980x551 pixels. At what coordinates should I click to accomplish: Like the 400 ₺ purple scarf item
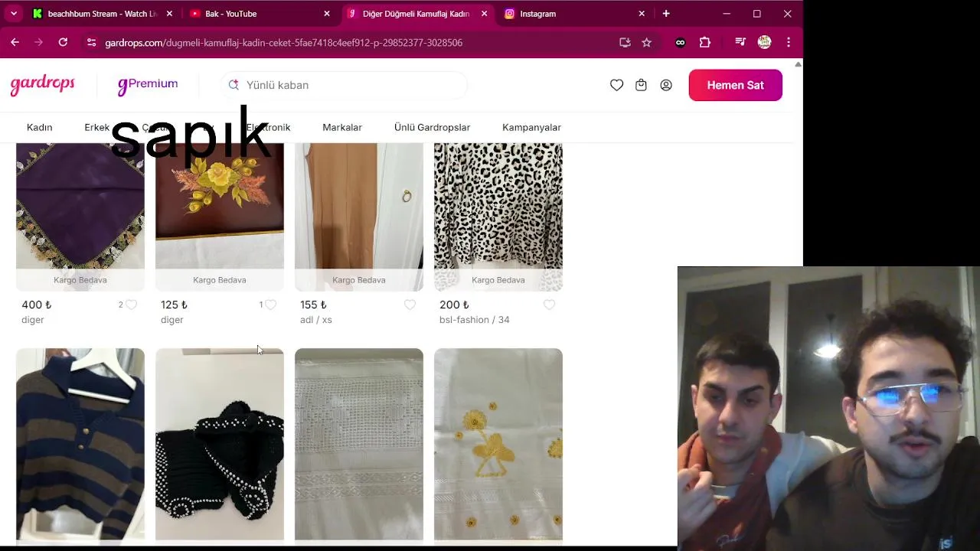click(131, 305)
